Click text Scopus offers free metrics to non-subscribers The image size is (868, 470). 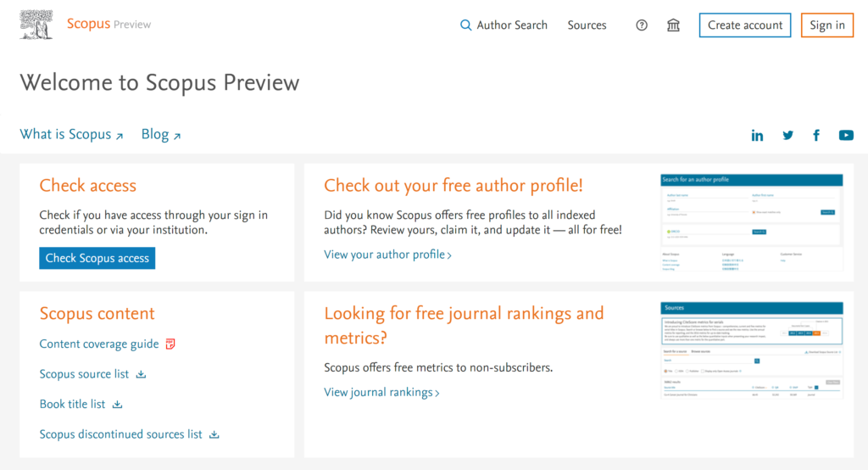pos(438,368)
